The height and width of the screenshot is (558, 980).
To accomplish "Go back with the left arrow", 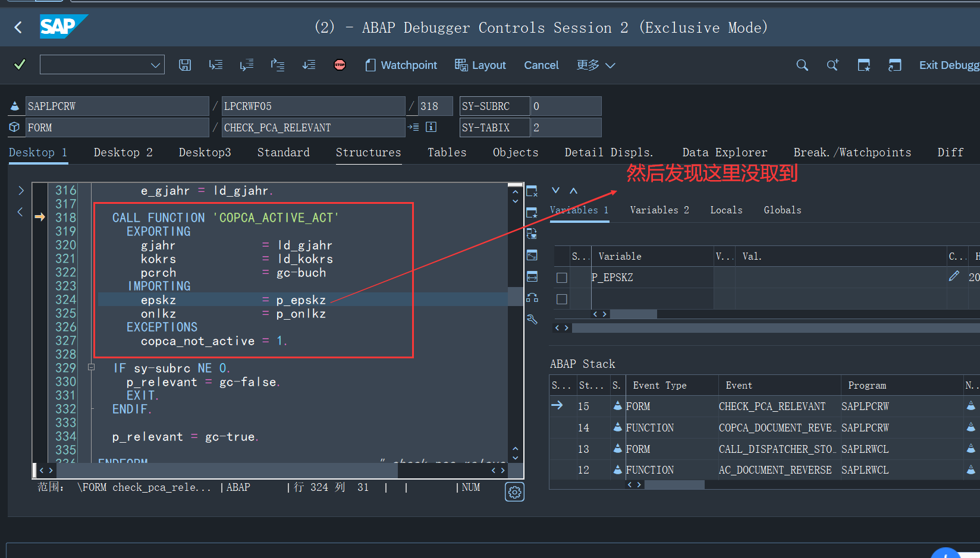I will pos(18,27).
